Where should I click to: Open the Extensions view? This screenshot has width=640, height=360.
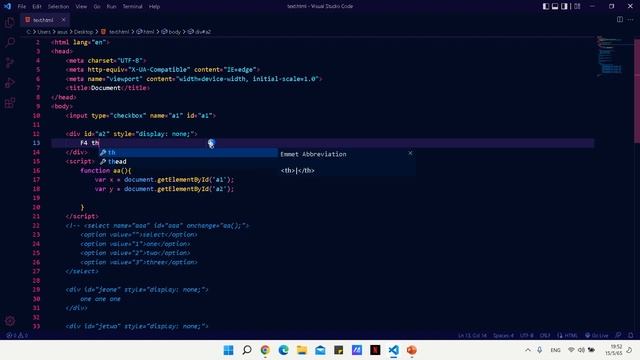click(10, 102)
